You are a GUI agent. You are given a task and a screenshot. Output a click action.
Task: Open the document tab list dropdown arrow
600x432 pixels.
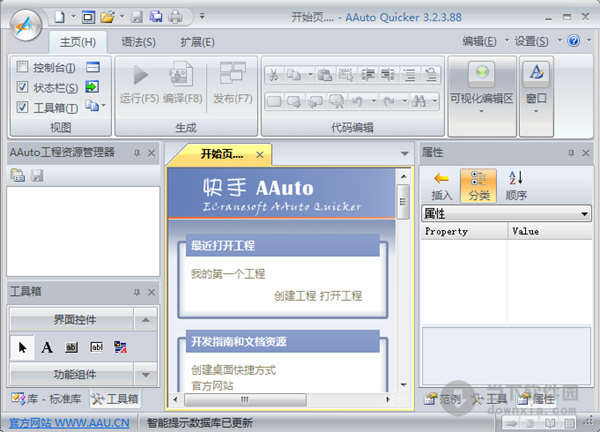pos(404,154)
